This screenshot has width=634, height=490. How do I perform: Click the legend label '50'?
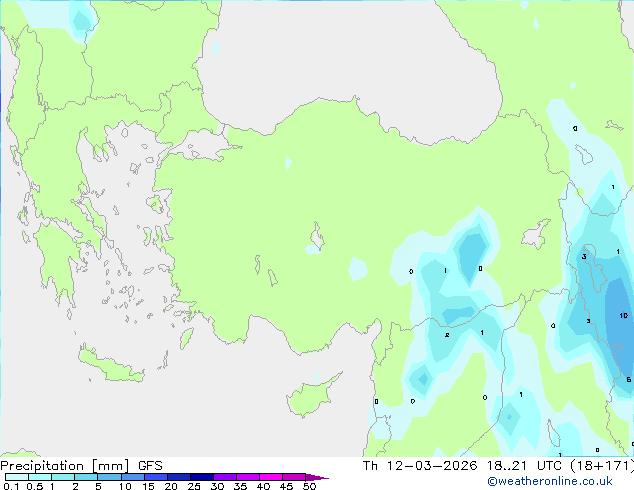[x=309, y=486]
